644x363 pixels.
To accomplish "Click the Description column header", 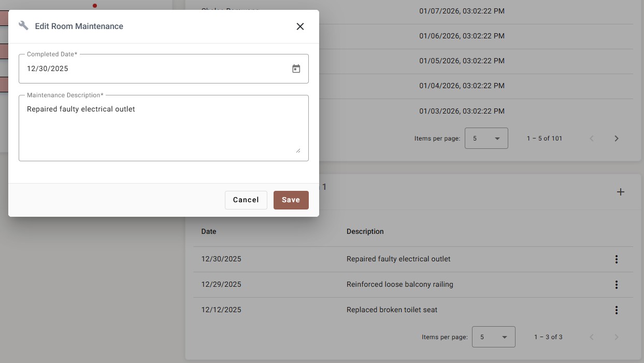I will click(365, 231).
